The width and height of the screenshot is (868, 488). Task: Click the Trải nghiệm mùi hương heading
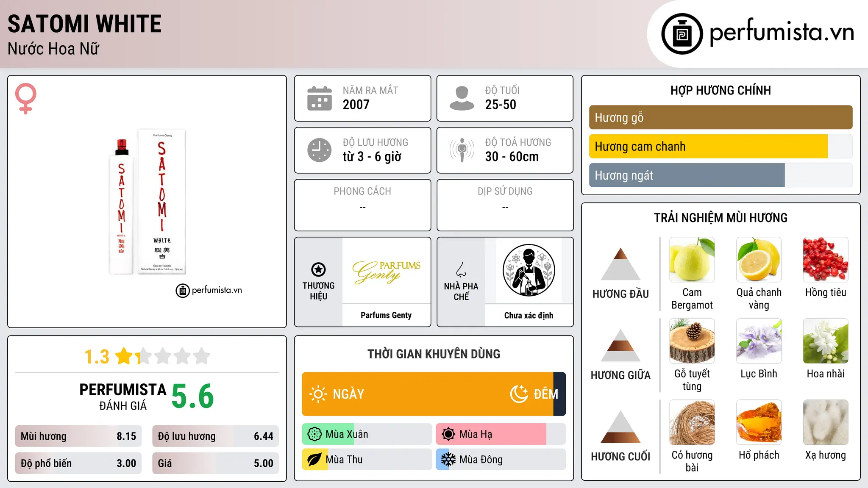721,218
